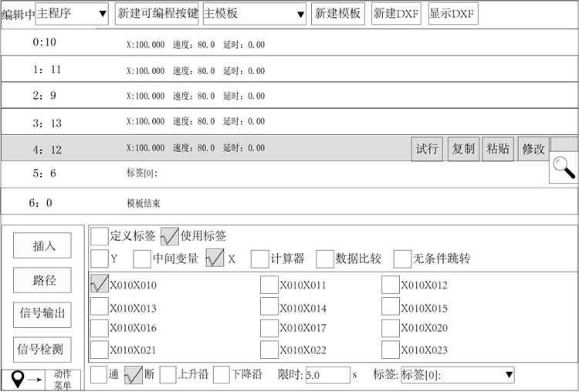
Task: Open the 信号检测 signal detection tab
Action: [42, 350]
